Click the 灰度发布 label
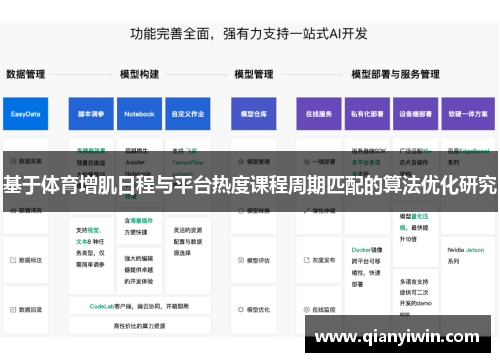The width and height of the screenshot is (500, 362). tap(324, 260)
